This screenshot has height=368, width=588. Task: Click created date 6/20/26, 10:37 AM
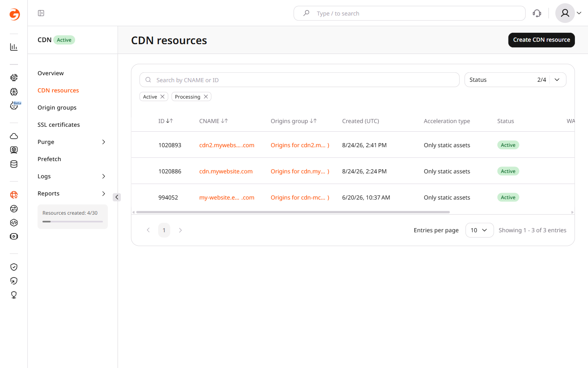click(x=366, y=197)
